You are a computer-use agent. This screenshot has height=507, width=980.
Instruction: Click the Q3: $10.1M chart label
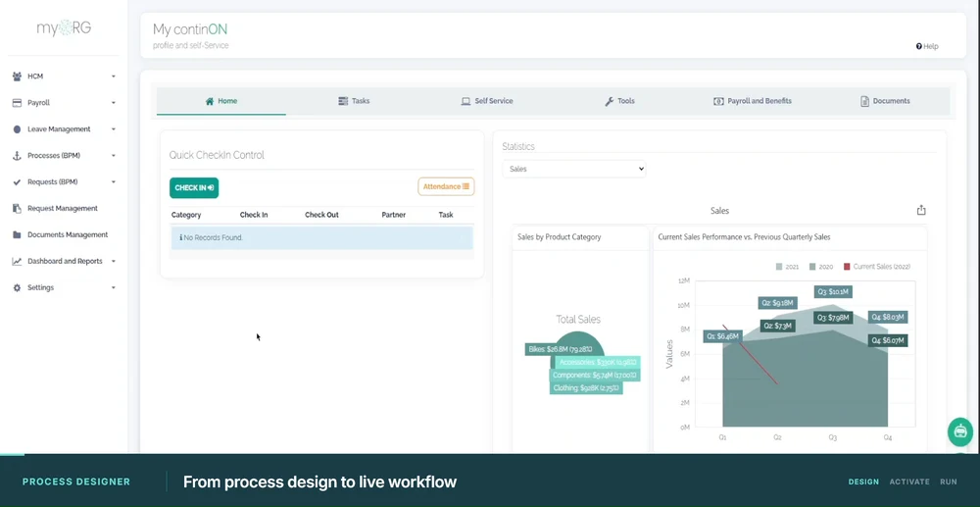[x=833, y=292]
